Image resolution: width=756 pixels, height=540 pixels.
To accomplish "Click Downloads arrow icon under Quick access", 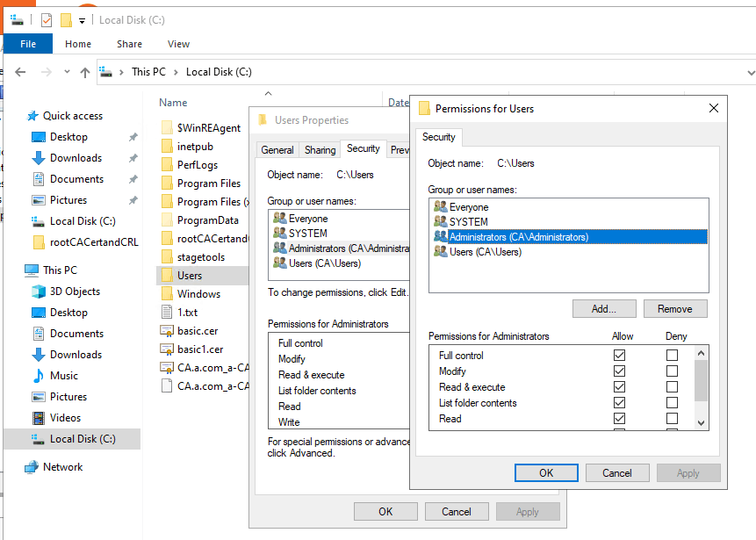I will (38, 158).
